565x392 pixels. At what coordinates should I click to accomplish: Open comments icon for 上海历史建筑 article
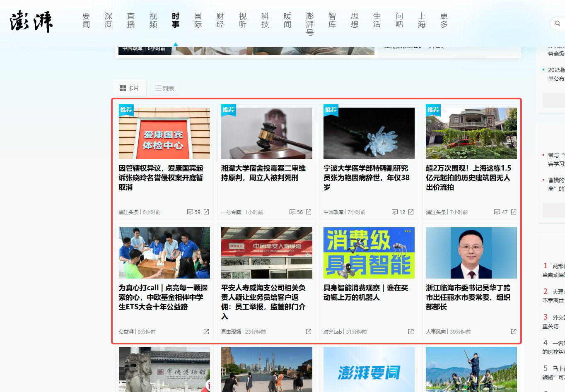coord(497,212)
